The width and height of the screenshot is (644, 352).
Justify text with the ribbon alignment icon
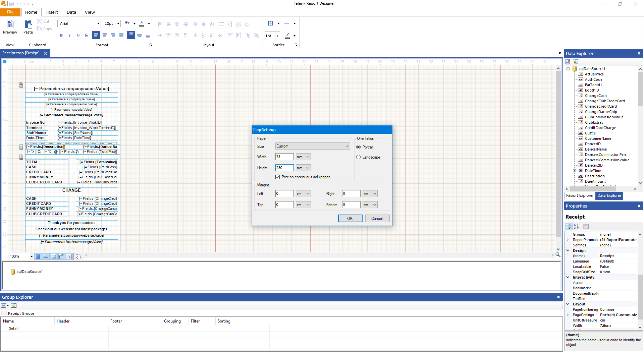pyautogui.click(x=121, y=35)
